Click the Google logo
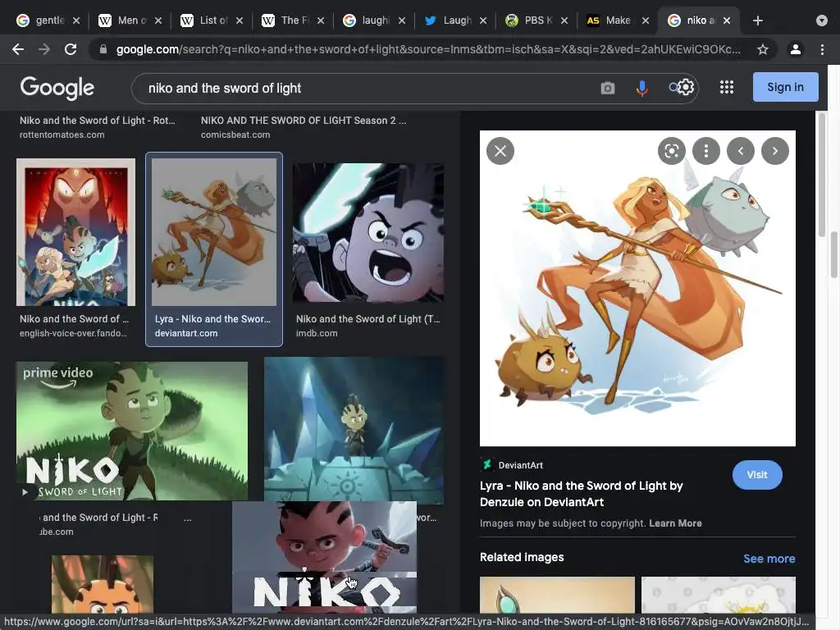Image resolution: width=840 pixels, height=630 pixels. (x=57, y=88)
